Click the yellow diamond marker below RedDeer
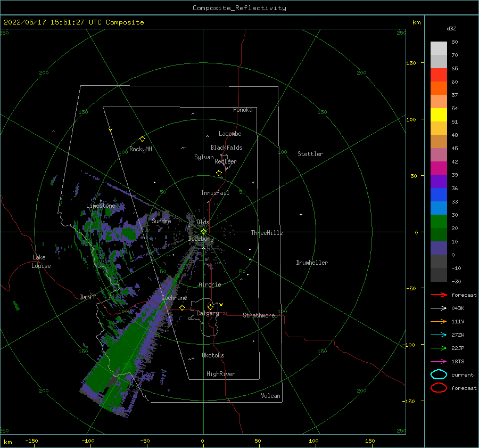Screen dimensions: 479x448 219,173
